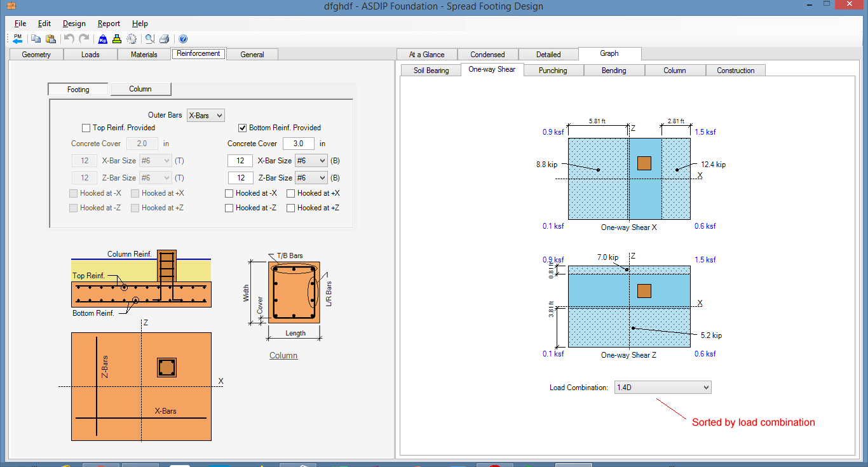Check bottom reinforcement Hooked at -X

tap(230, 193)
